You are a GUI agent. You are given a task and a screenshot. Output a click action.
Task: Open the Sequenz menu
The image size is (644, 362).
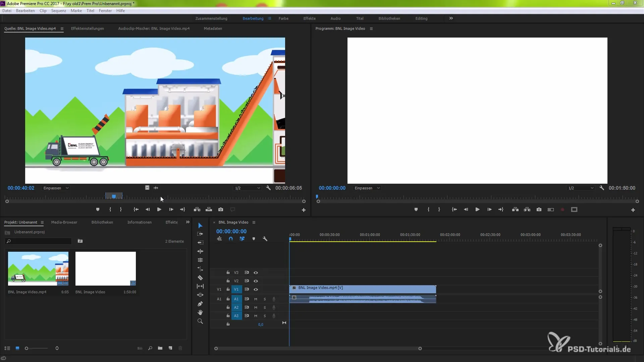pos(59,11)
